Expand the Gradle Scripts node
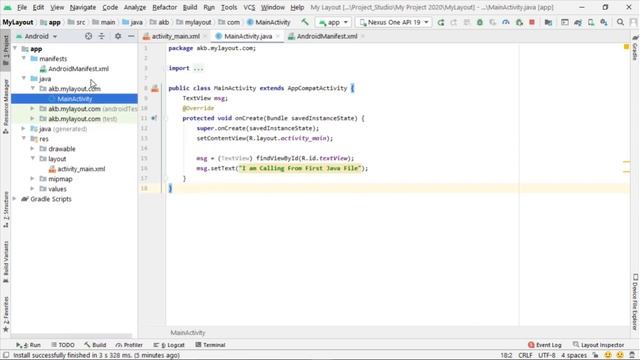Screen dimensions: 640x360 [x=15, y=199]
